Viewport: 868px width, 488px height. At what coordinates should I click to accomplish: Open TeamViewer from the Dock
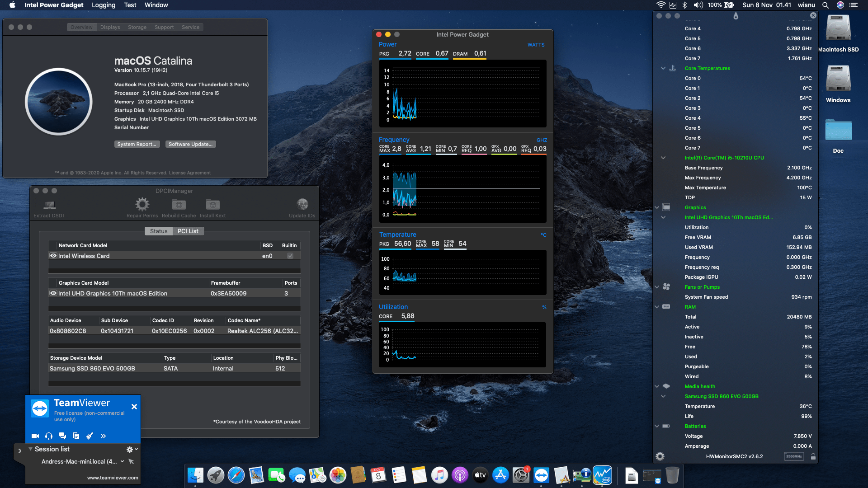click(x=541, y=475)
